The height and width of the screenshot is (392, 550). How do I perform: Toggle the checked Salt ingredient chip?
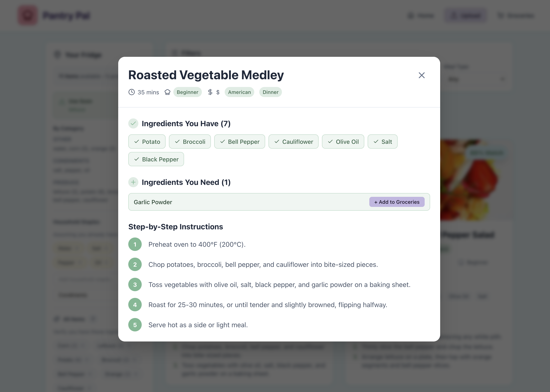coord(382,142)
